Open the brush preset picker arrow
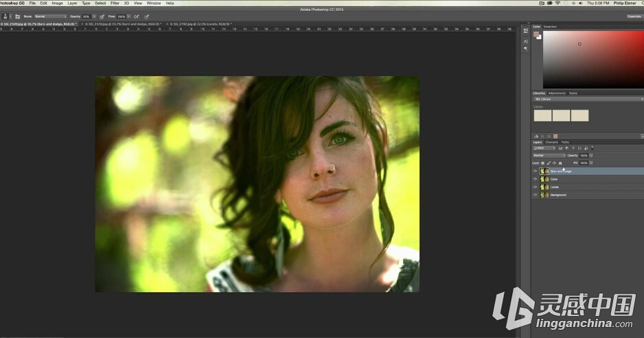Image resolution: width=644 pixels, height=338 pixels. click(10, 16)
